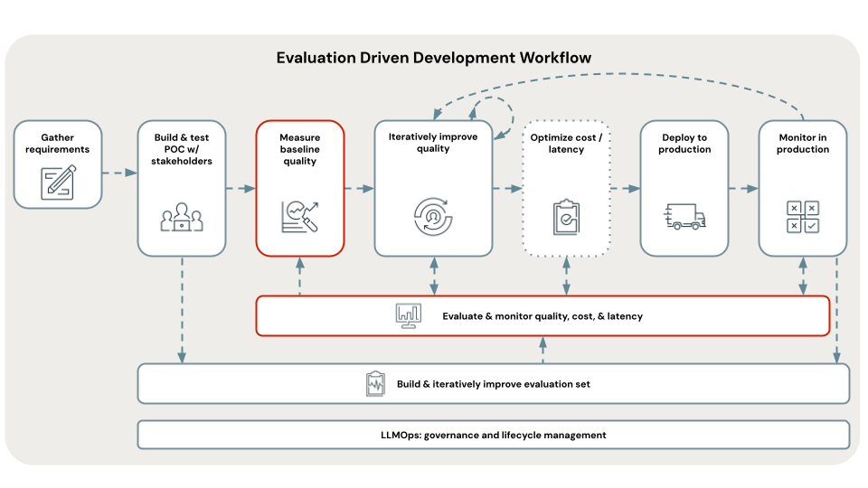Click the monitor chart icon in the Evaluate bar

(408, 316)
